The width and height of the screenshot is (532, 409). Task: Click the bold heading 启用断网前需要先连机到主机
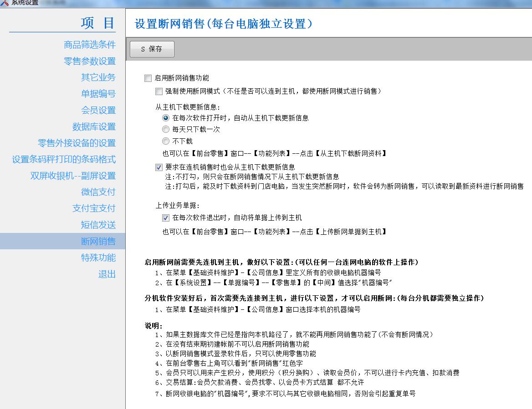pyautogui.click(x=281, y=262)
